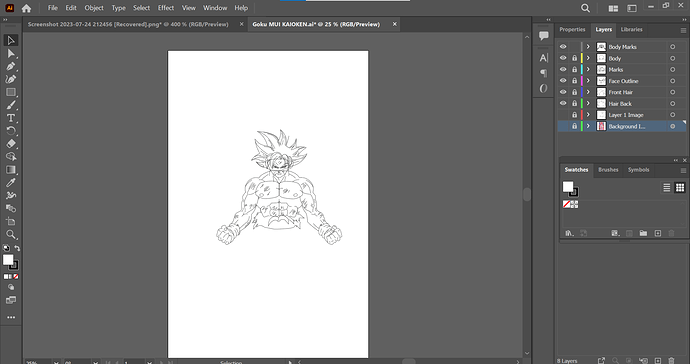Hide the Body Marks layer
The width and height of the screenshot is (690, 364).
point(563,47)
